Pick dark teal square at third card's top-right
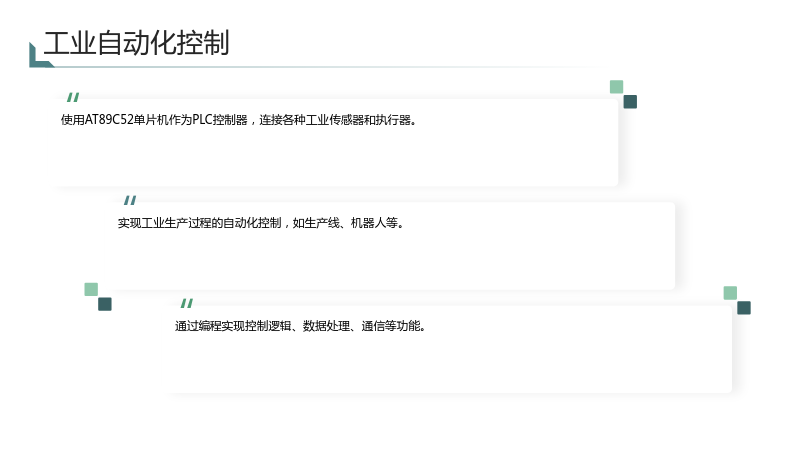 tap(744, 308)
